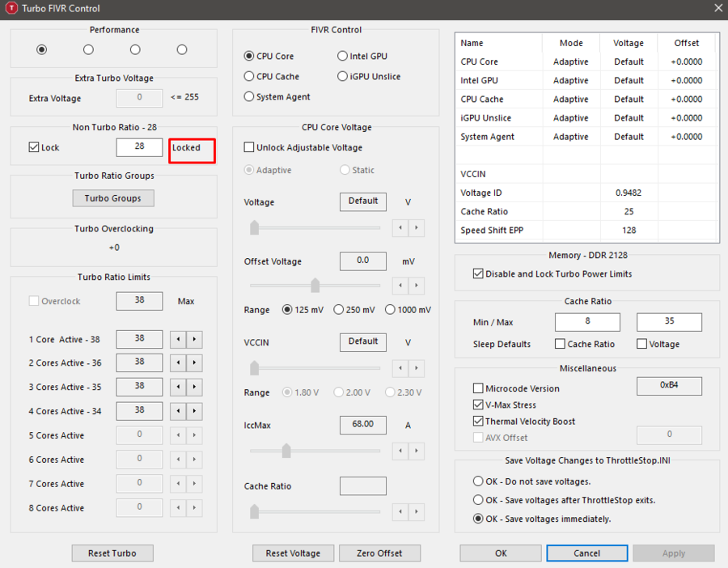Viewport: 728px width, 568px height.
Task: Select the second Performance profile radio button
Action: click(x=88, y=49)
